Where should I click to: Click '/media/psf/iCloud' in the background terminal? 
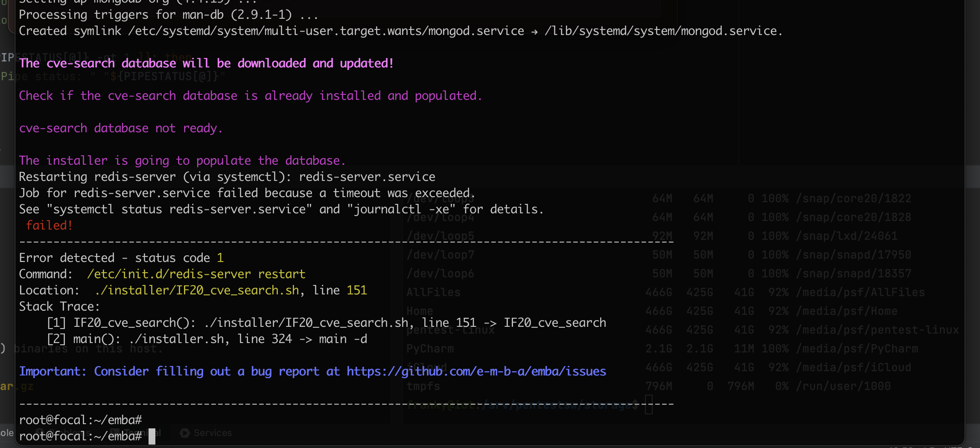coord(854,367)
